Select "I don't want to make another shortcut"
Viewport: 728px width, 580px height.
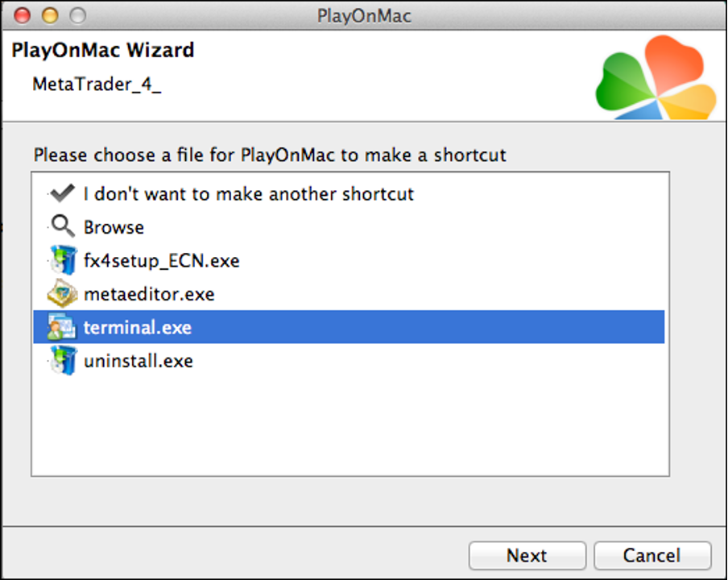click(x=249, y=194)
